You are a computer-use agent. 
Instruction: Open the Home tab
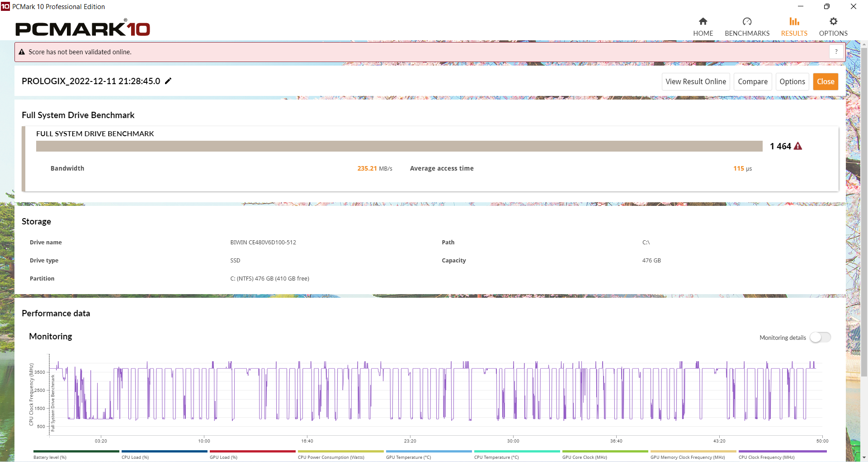[703, 27]
